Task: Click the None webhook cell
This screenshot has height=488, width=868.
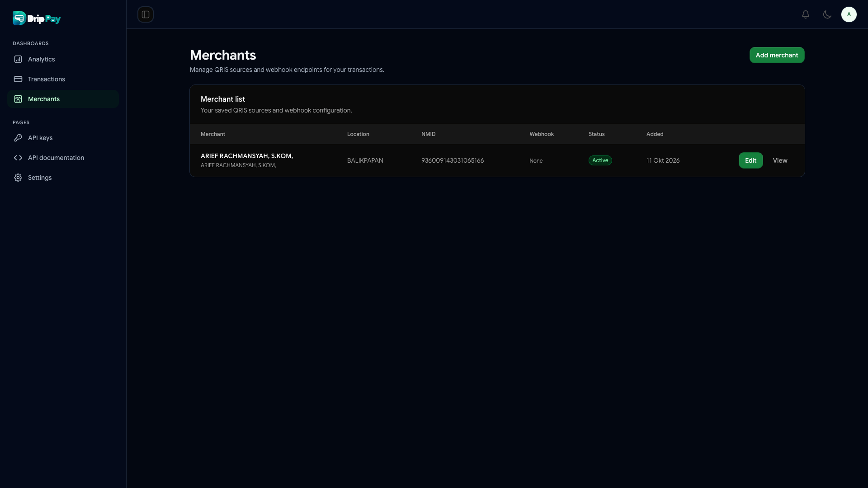Action: coord(536,161)
